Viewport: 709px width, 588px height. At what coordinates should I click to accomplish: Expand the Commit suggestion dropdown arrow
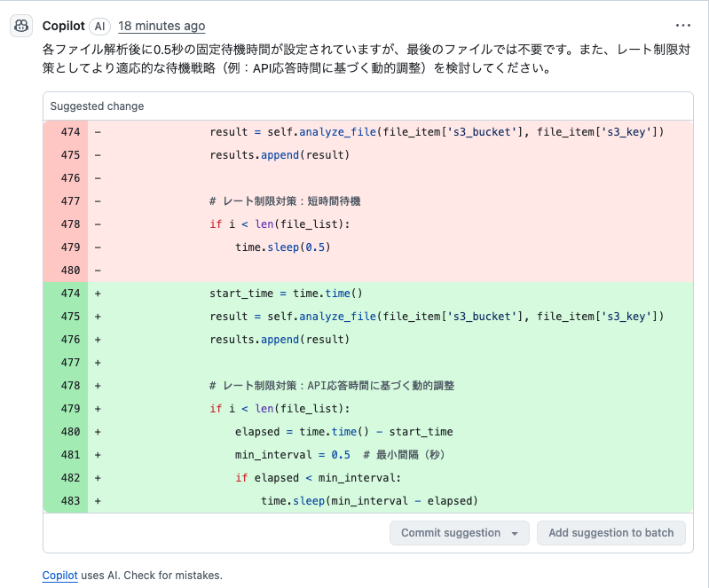coord(515,533)
